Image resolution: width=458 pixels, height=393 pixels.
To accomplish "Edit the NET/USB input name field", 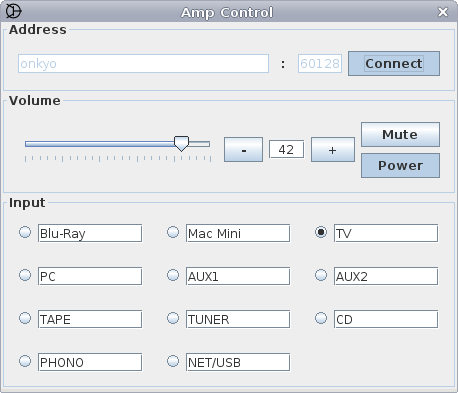I will 238,362.
